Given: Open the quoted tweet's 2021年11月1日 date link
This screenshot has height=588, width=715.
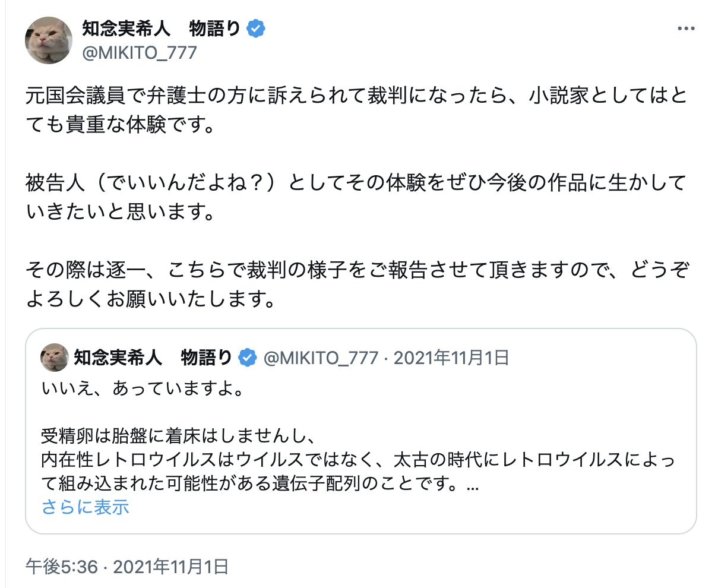Looking at the screenshot, I should click(451, 358).
